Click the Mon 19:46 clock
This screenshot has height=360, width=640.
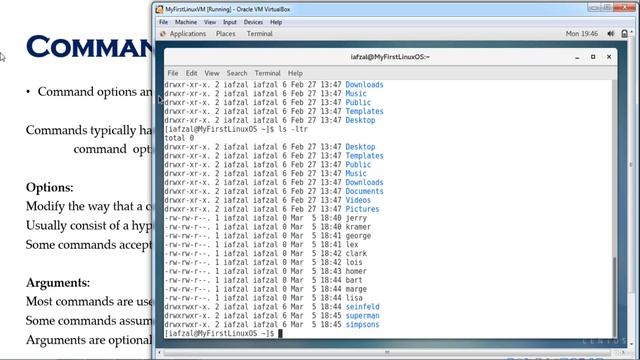pyautogui.click(x=582, y=33)
